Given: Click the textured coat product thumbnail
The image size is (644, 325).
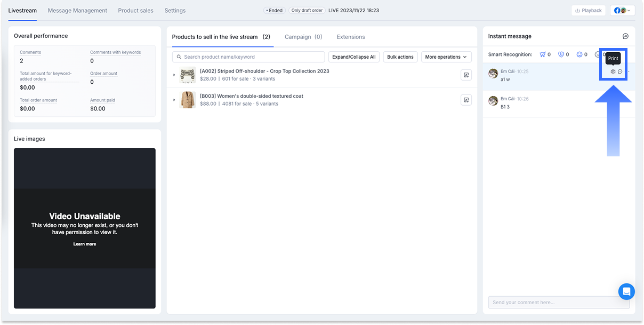Looking at the screenshot, I should tap(188, 100).
